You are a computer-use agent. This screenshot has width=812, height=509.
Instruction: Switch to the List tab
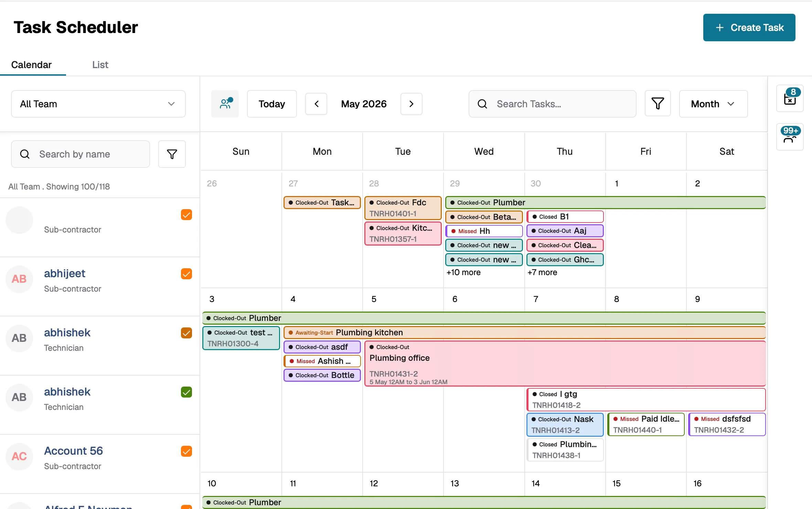(x=100, y=65)
